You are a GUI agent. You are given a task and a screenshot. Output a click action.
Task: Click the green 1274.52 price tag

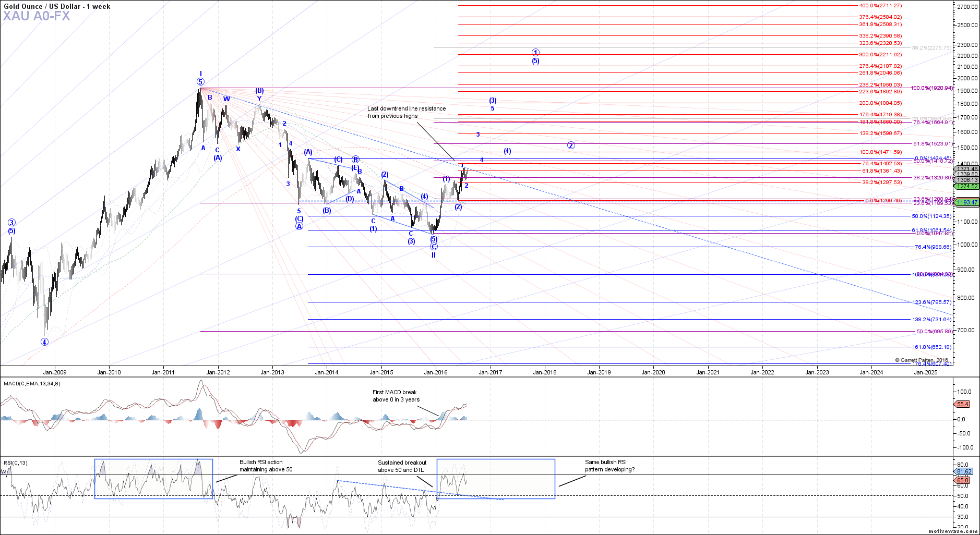point(966,186)
